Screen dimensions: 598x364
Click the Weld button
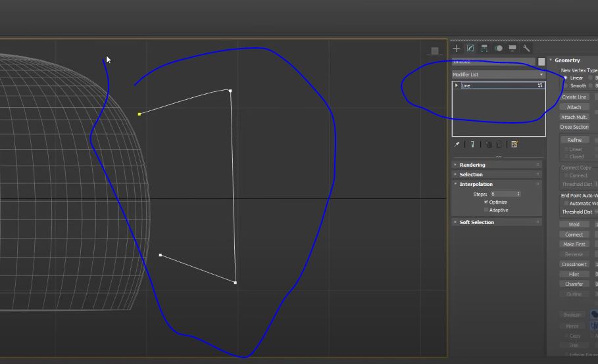click(x=574, y=225)
